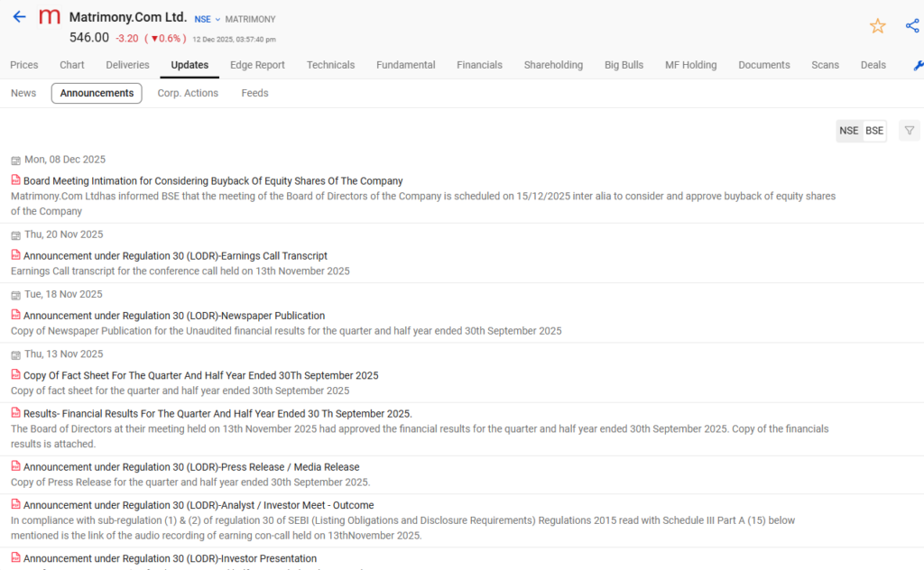
Task: Open Earnings Call Transcript announcement title
Action: click(x=176, y=255)
